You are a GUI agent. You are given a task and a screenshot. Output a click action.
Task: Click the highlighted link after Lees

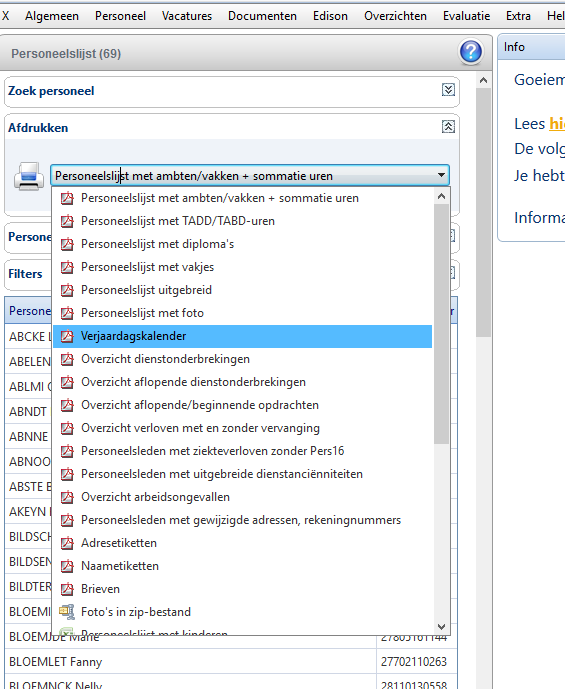point(557,124)
